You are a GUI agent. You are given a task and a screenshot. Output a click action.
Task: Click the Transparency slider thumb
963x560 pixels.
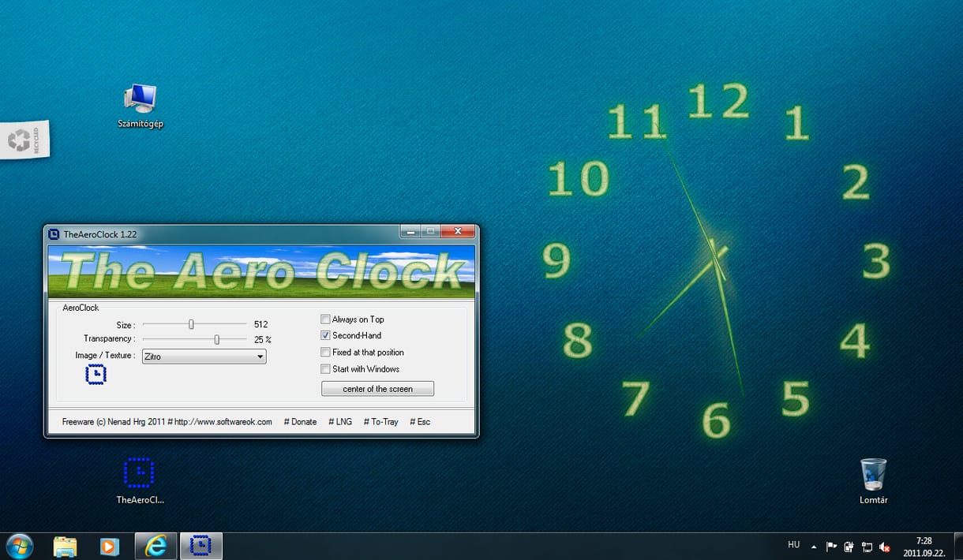pos(217,339)
